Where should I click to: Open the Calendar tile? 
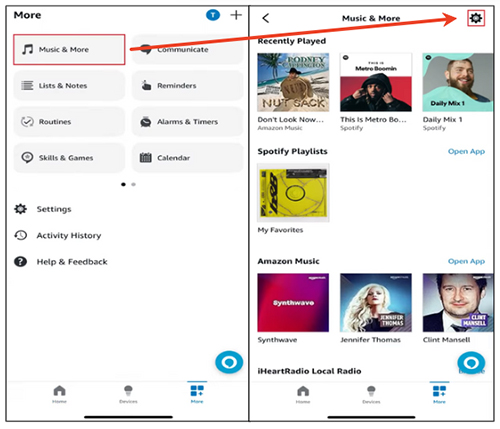[x=188, y=158]
